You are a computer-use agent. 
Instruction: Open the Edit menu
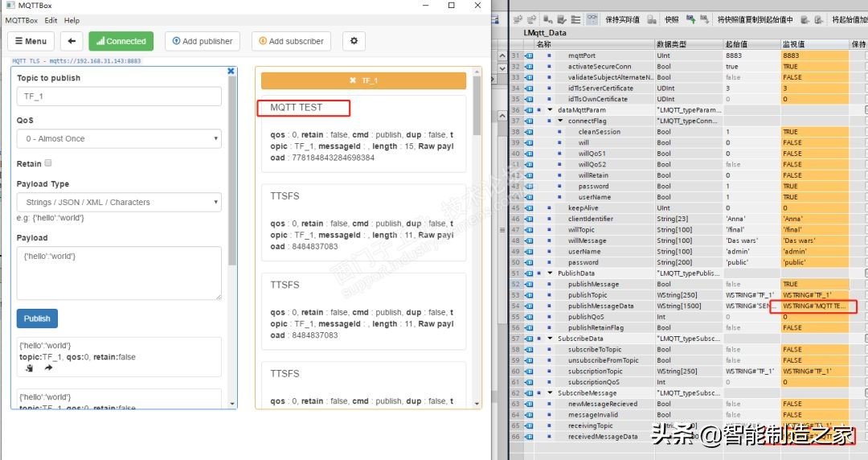(51, 20)
